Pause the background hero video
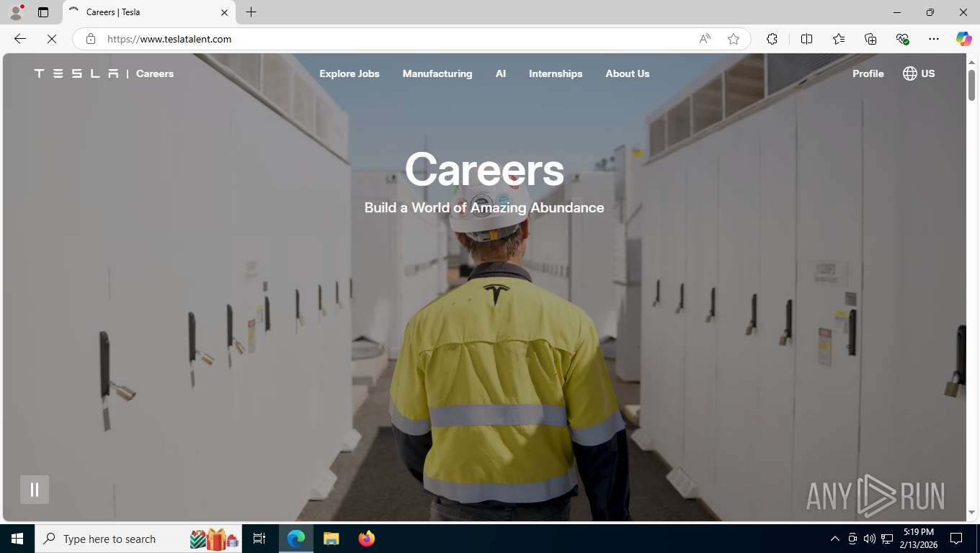This screenshot has width=980, height=553. [x=35, y=490]
